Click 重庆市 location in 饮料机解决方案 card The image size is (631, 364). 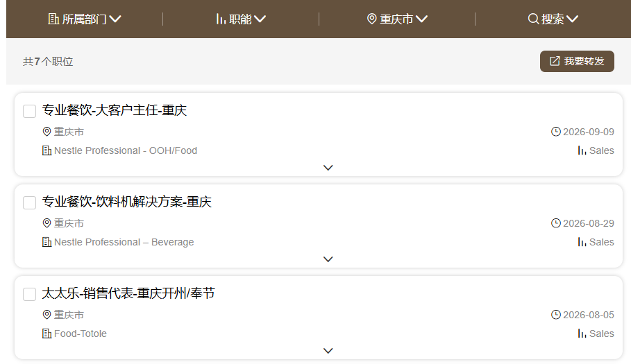tap(69, 223)
